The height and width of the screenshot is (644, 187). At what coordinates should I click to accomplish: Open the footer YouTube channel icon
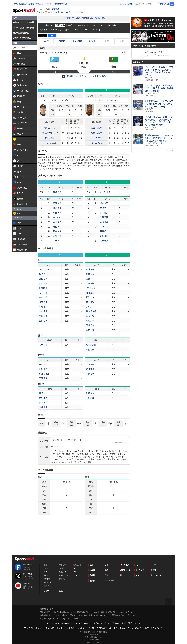18,586
